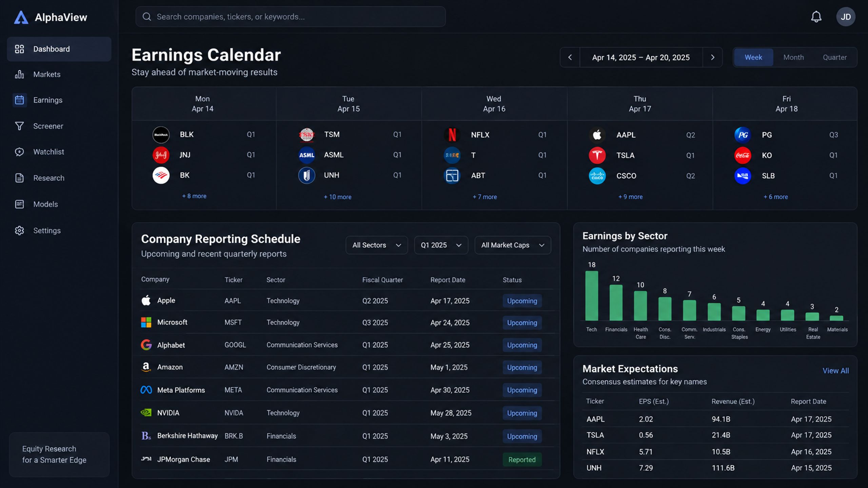Viewport: 868px width, 488px height.
Task: Open Settings gear icon in sidebar
Action: click(19, 230)
